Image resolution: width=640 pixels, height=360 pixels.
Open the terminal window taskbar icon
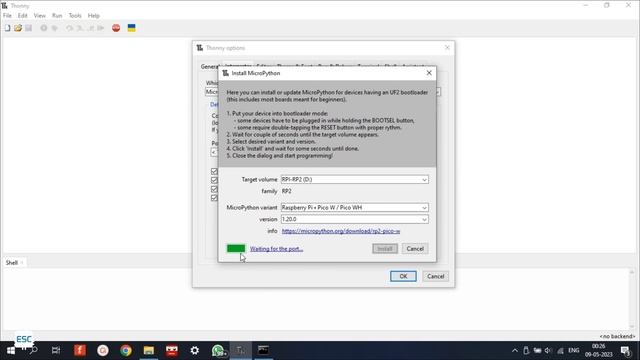click(x=264, y=351)
